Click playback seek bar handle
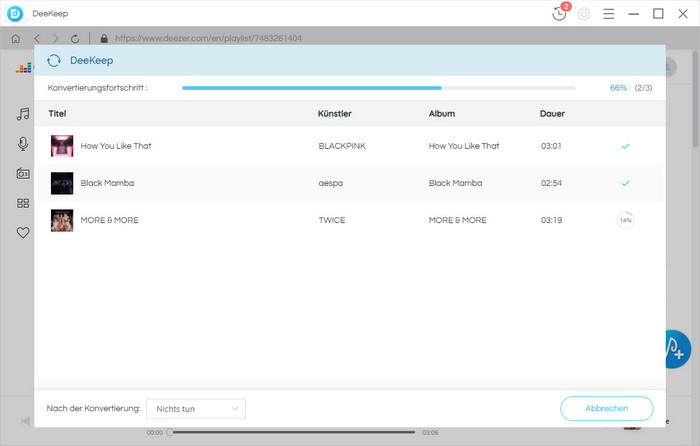 click(x=170, y=432)
